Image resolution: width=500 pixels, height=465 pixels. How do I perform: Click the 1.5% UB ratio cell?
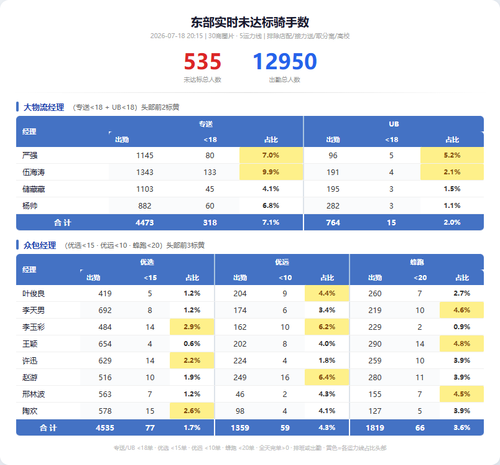tap(452, 189)
